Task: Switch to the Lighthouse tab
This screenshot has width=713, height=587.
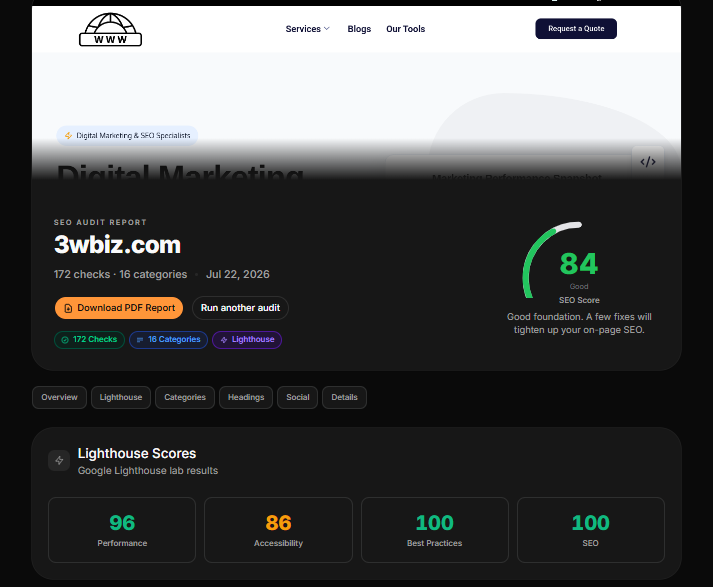Action: click(121, 397)
